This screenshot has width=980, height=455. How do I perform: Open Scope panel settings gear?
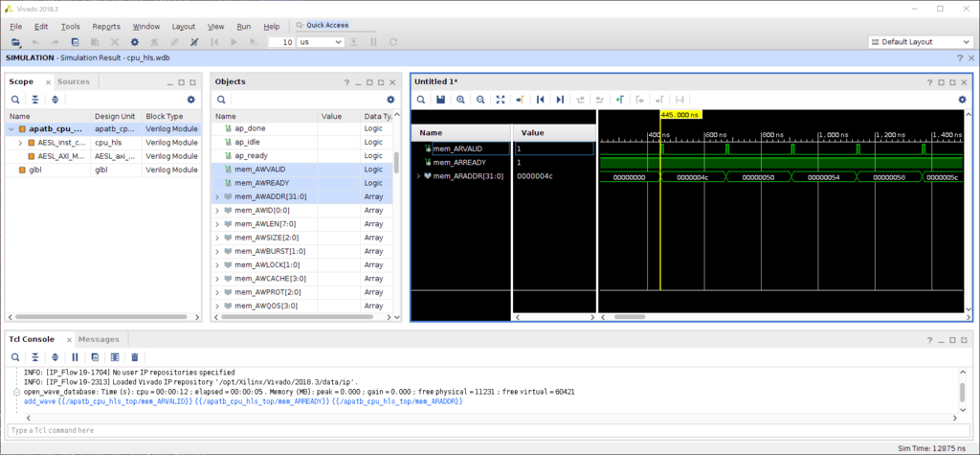[x=191, y=100]
